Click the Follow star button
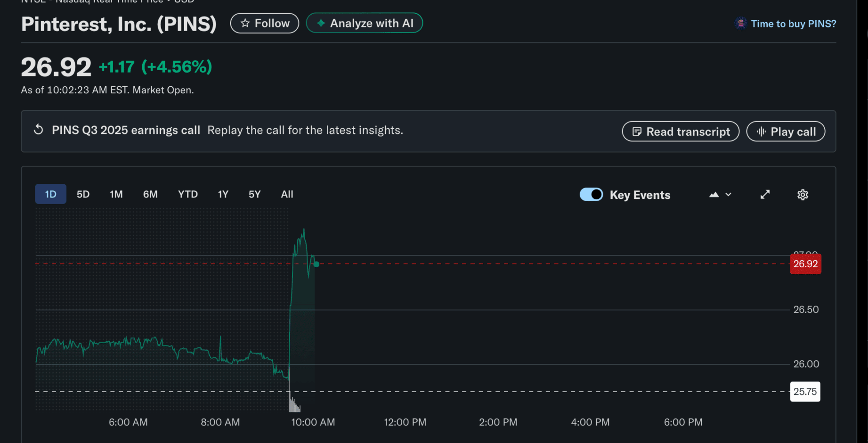Viewport: 868px width, 443px height. coord(264,24)
